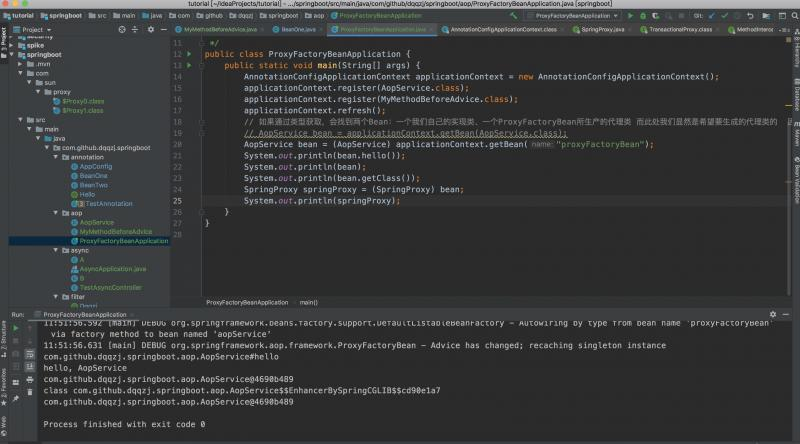Collapse the springboot module node
This screenshot has width=800, height=444.
click(x=11, y=55)
